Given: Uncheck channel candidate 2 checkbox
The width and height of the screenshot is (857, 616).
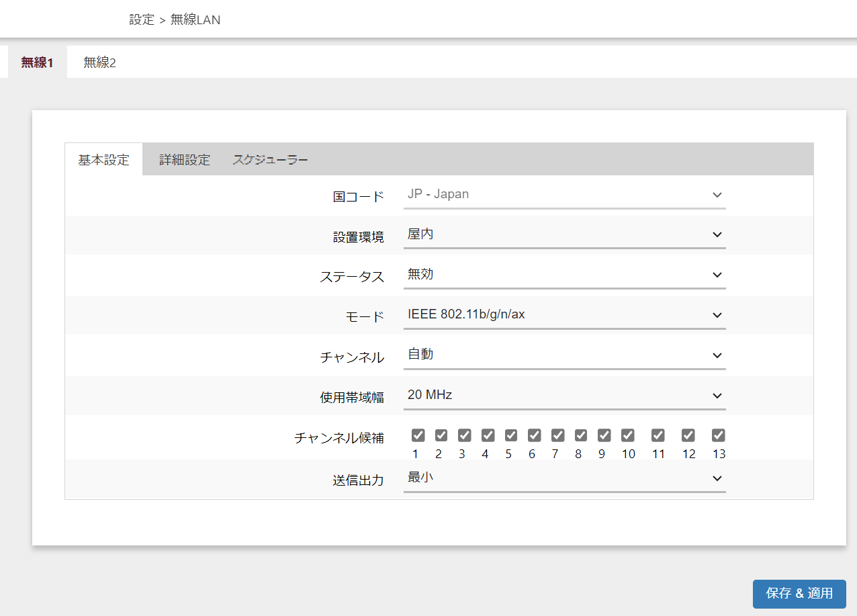Looking at the screenshot, I should click(441, 435).
